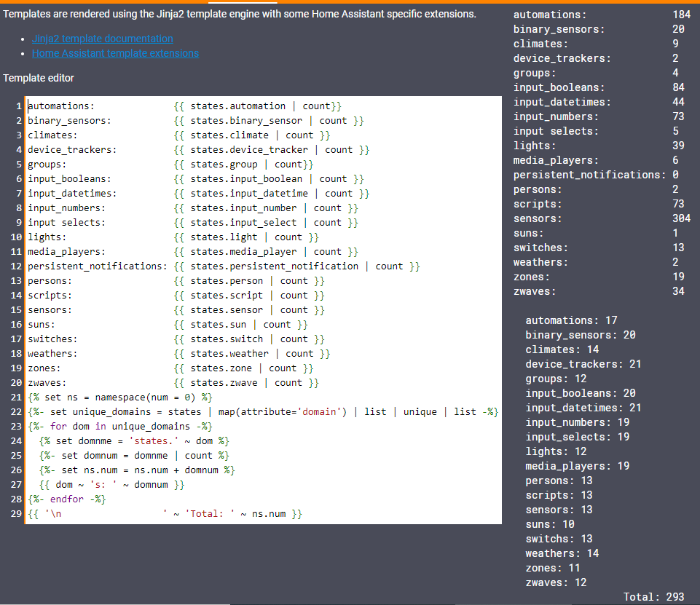
Task: Click line number 29 in the gutter
Action: [x=16, y=514]
